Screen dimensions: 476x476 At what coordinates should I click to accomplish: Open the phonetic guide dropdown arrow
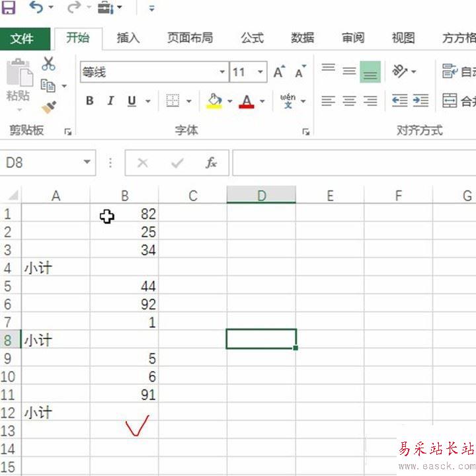303,101
